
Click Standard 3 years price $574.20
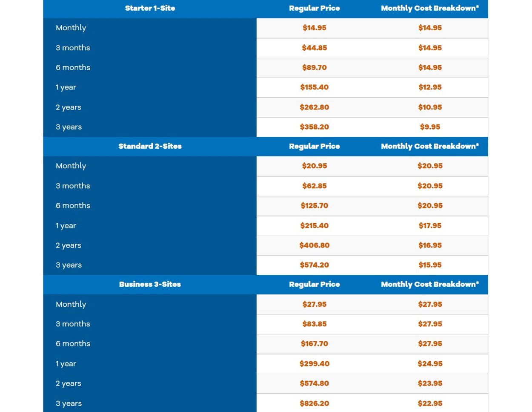click(x=315, y=265)
